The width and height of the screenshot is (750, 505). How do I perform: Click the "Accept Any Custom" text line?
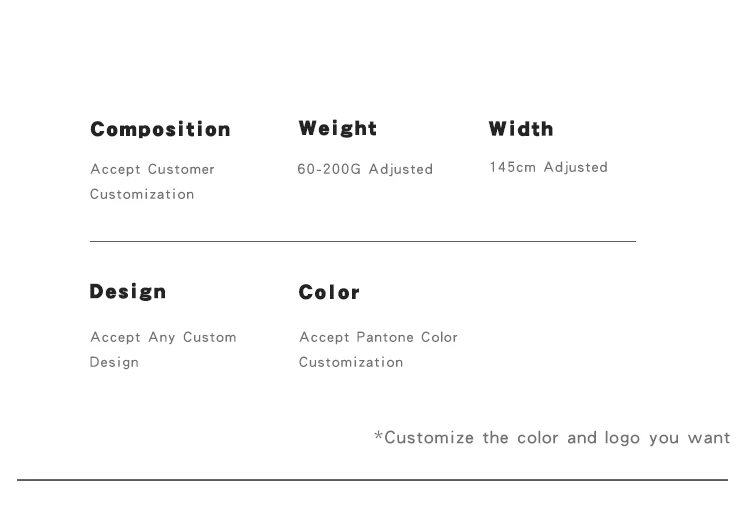tap(163, 338)
